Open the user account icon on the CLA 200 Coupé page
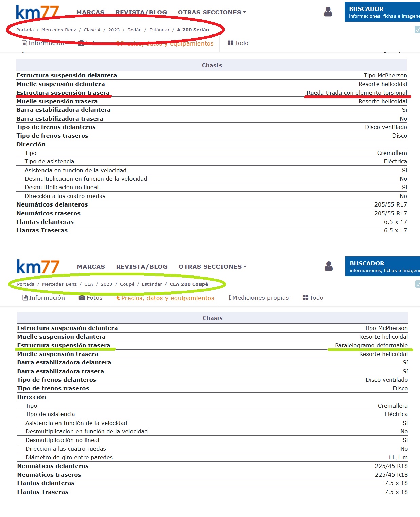This screenshot has width=420, height=517. click(329, 266)
